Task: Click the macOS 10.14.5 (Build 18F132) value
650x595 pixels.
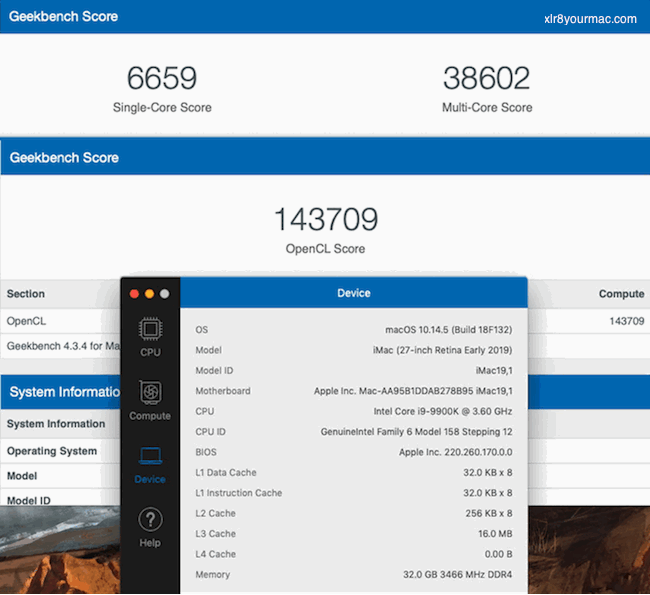Action: 449,330
